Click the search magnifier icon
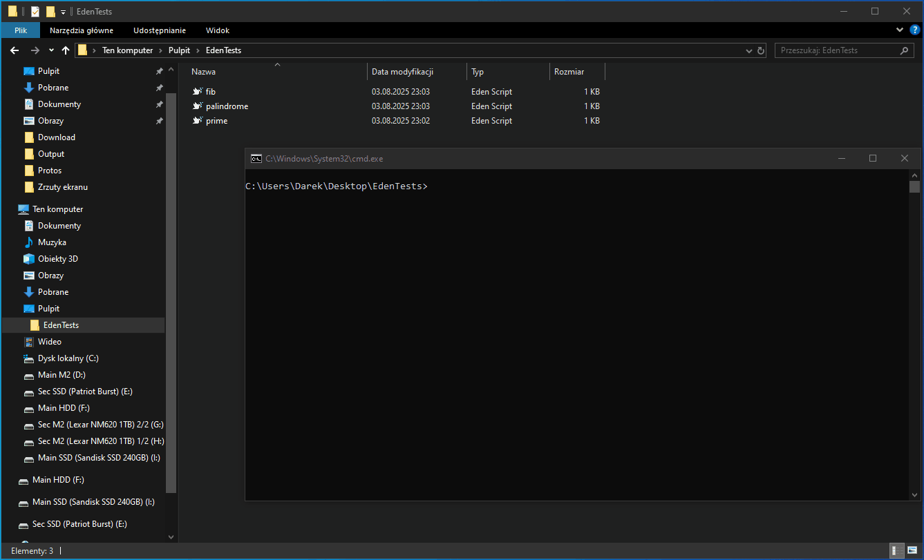Screen dimensions: 924x560 point(905,50)
